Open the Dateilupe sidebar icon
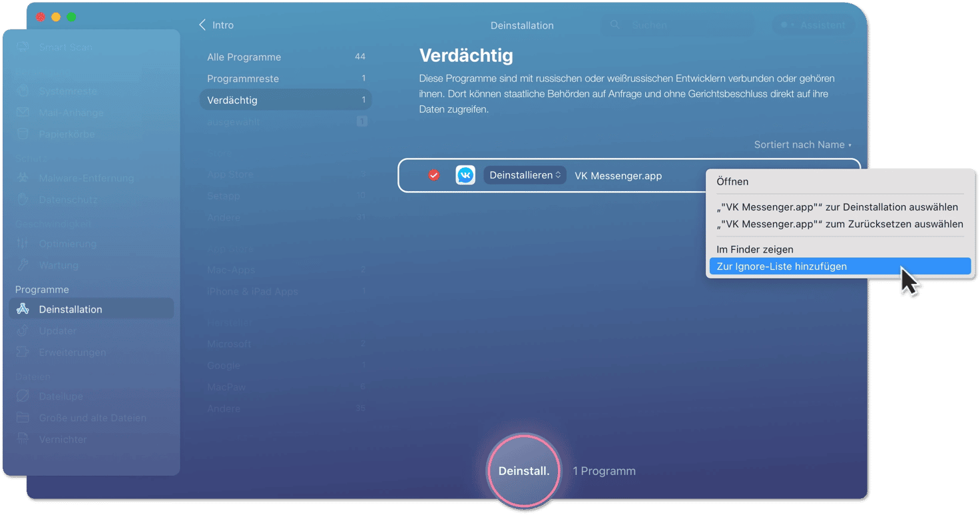Viewport: 980px width, 515px height. point(23,396)
